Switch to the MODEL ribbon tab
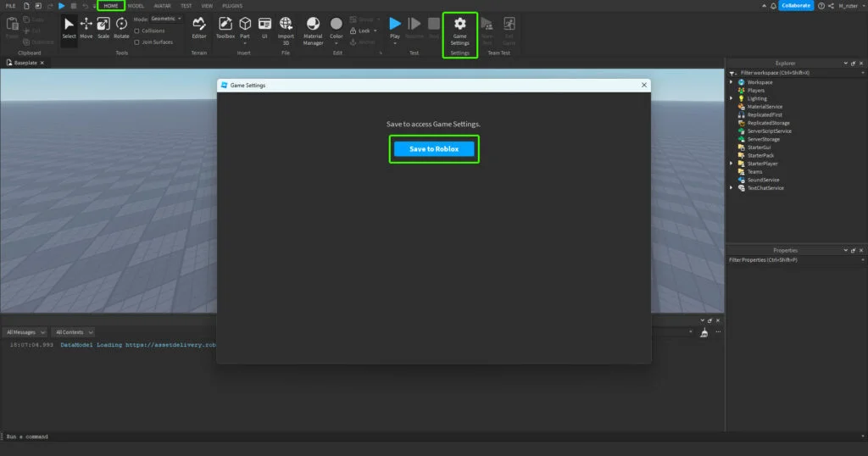 point(136,6)
